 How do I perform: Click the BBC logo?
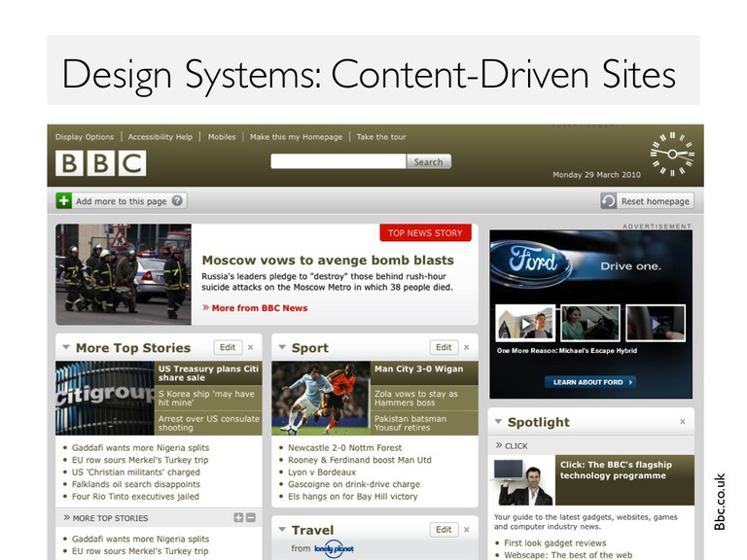[x=100, y=163]
